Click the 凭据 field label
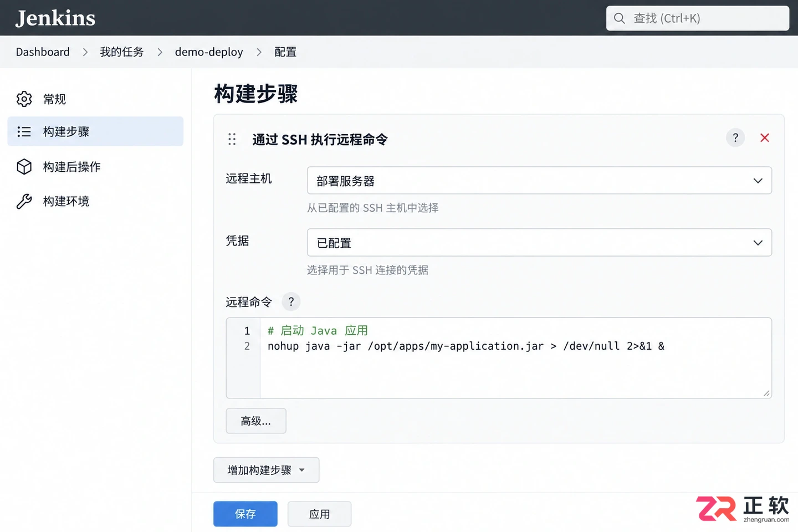 click(237, 241)
